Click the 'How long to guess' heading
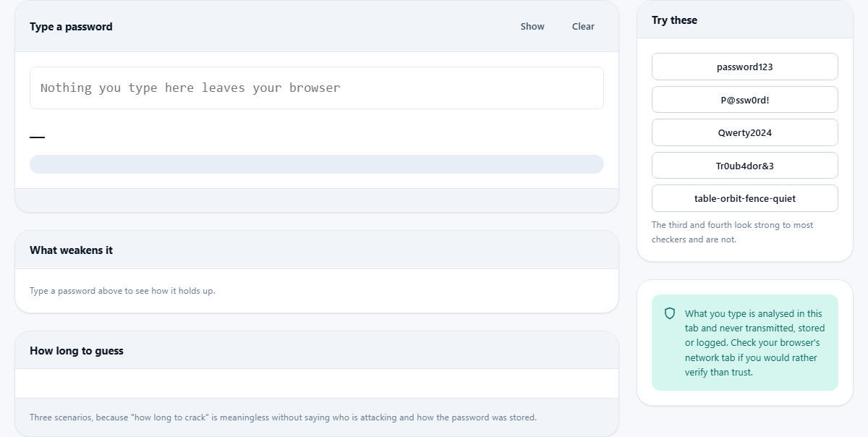This screenshot has width=868, height=437. pos(77,351)
